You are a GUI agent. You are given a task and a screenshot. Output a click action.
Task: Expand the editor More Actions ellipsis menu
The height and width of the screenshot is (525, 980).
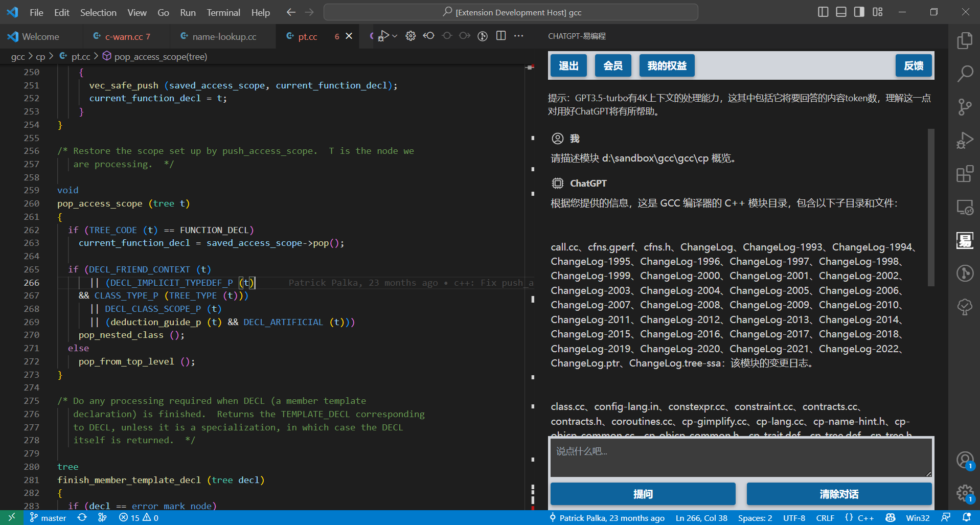click(x=519, y=36)
